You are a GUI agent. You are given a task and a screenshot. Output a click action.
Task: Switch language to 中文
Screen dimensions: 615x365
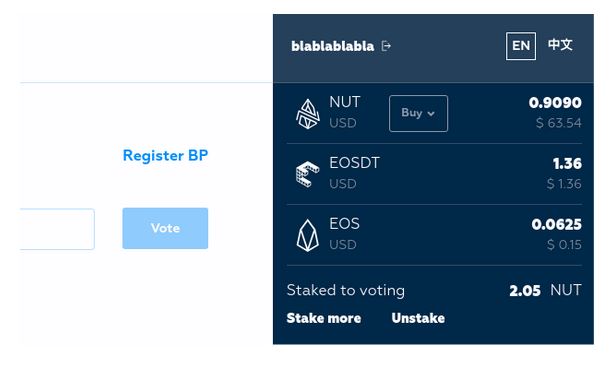[x=560, y=45]
